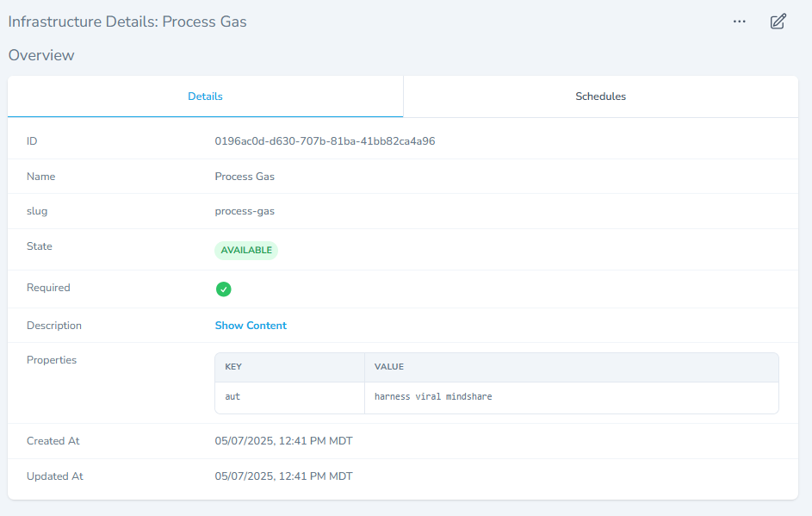Click the Properties row label

52,360
